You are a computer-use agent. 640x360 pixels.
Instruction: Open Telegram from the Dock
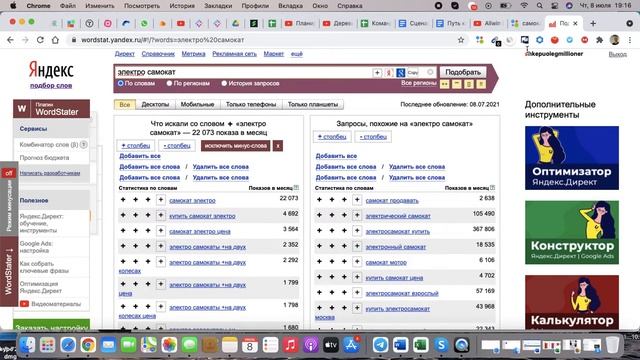(x=380, y=345)
